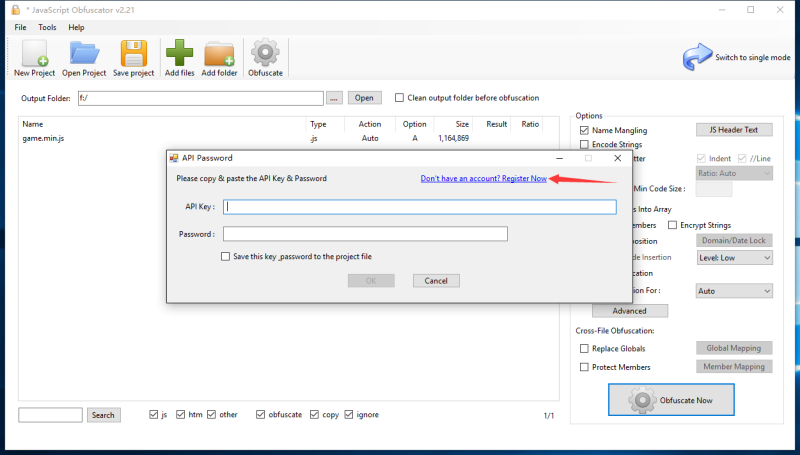Click the Add files plus icon
Image resolution: width=800 pixels, height=455 pixels.
pos(179,53)
